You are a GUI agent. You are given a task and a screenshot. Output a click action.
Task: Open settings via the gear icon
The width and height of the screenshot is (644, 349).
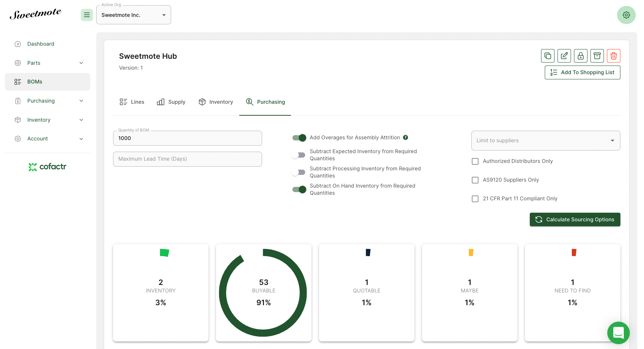(x=626, y=15)
